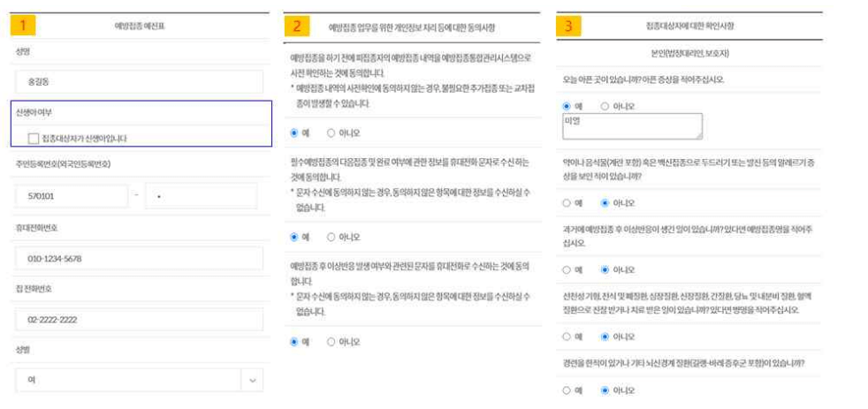868x409 pixels.
Task: Click the 휴대전화번호 label
Action: [36, 228]
